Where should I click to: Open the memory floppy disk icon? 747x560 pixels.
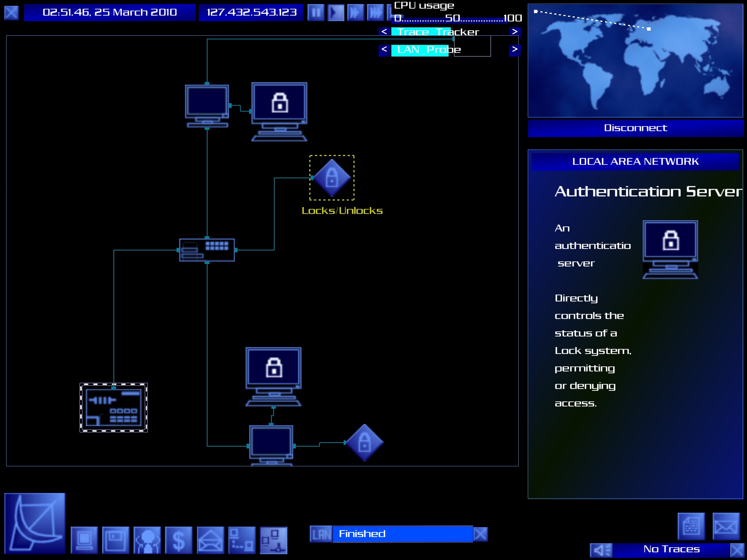(x=116, y=540)
